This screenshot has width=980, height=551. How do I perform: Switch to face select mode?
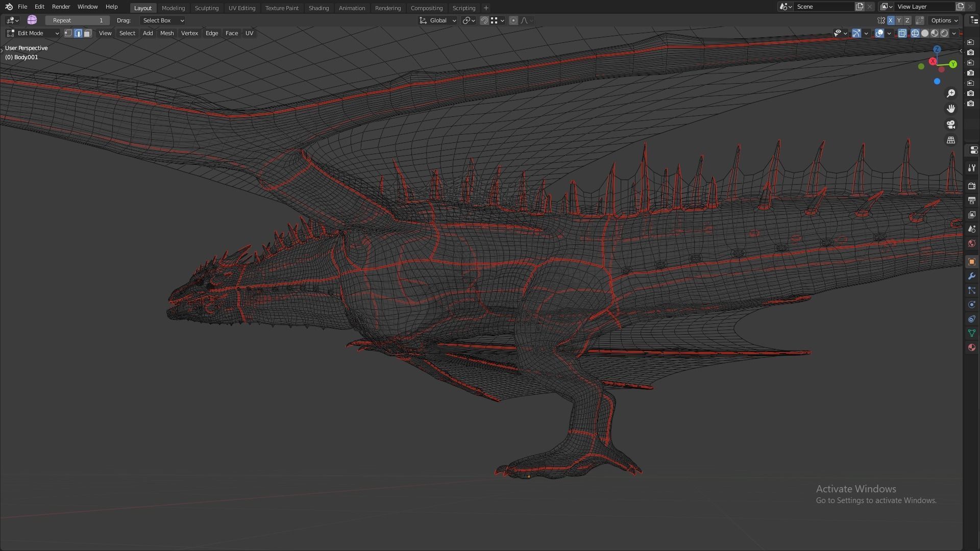88,33
